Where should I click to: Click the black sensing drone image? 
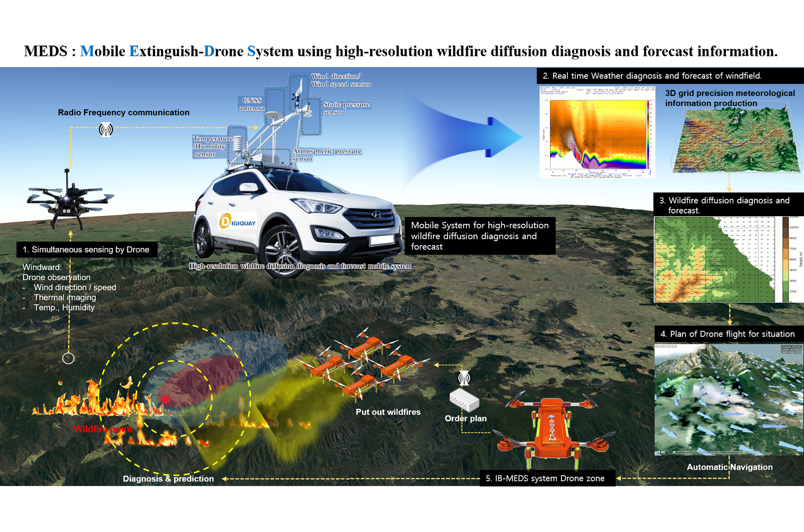70,199
